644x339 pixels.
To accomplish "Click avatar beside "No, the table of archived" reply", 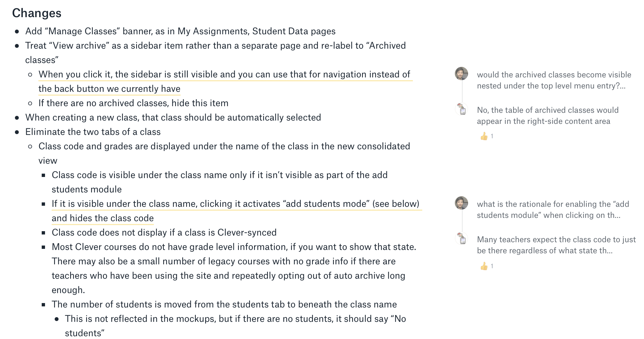I will click(462, 109).
